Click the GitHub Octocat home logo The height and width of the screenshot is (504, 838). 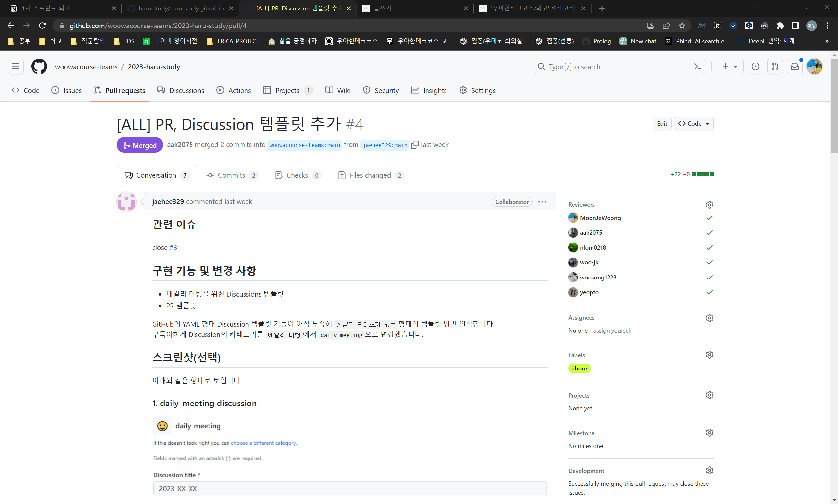click(39, 66)
